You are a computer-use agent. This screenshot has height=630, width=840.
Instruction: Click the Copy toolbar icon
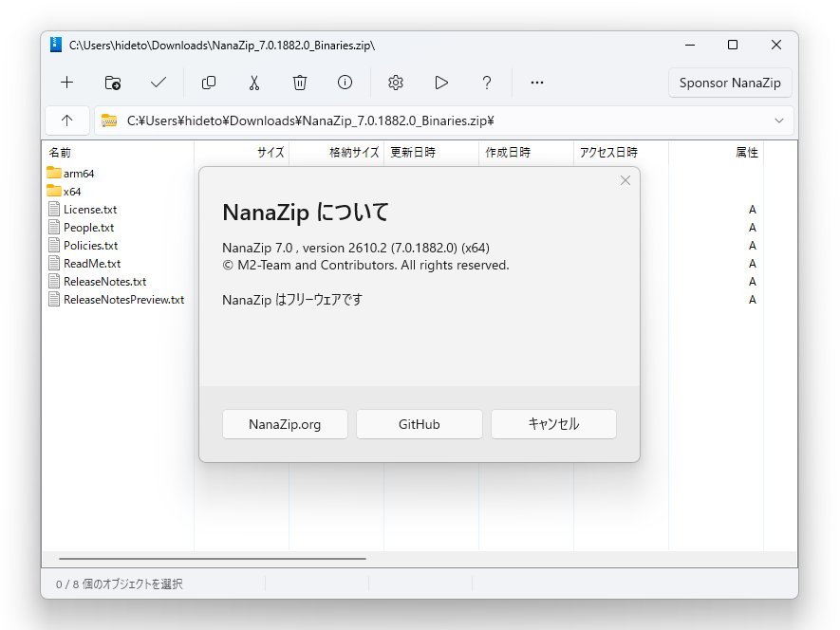coord(209,83)
